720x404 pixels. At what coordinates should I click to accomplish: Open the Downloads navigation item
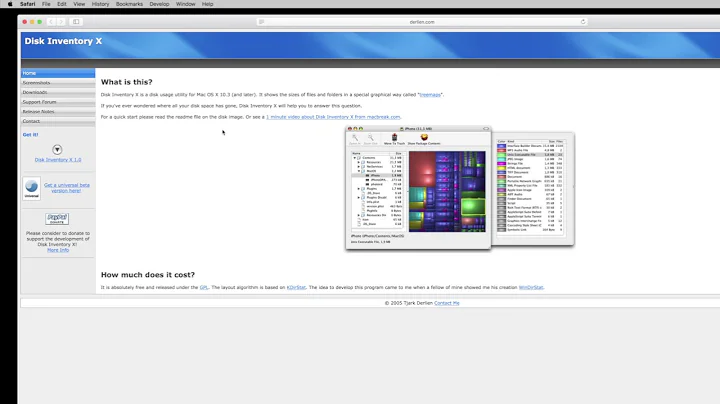tap(58, 92)
